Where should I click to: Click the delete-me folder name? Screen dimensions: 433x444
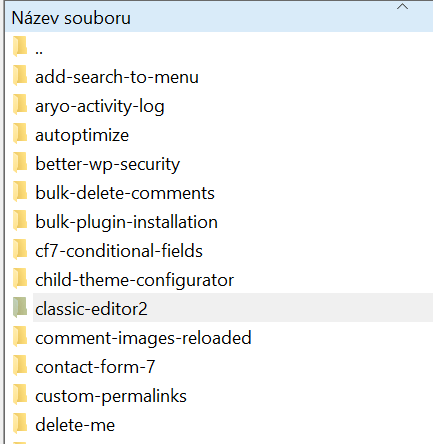click(75, 425)
